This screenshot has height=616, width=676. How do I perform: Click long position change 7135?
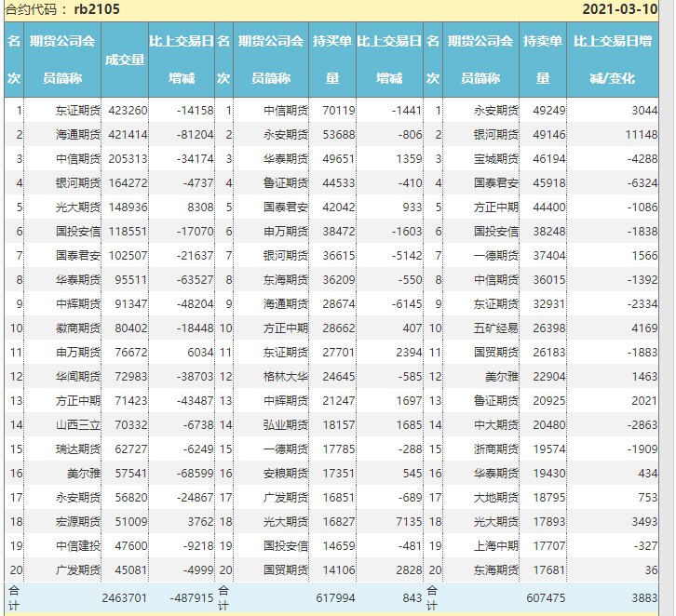[409, 522]
